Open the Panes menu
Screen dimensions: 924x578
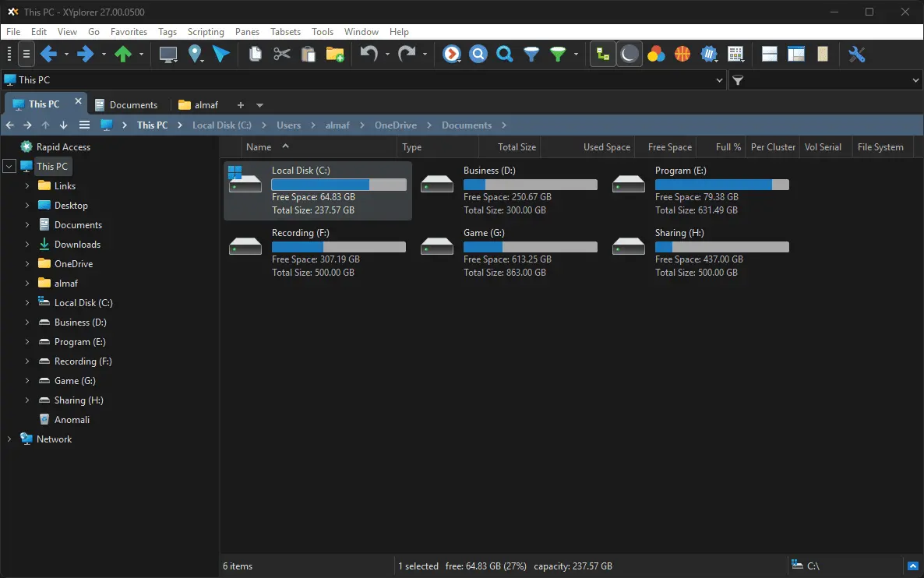247,32
